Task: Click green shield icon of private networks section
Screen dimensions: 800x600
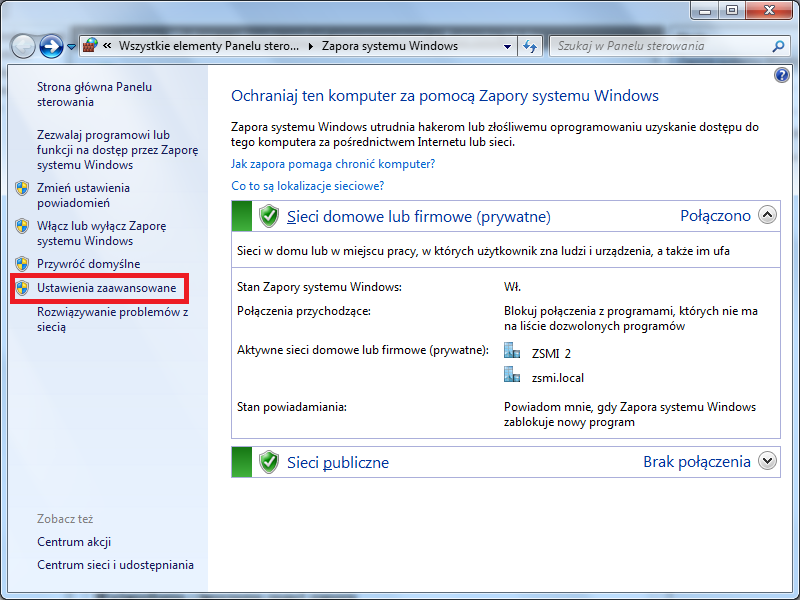Action: pos(269,216)
